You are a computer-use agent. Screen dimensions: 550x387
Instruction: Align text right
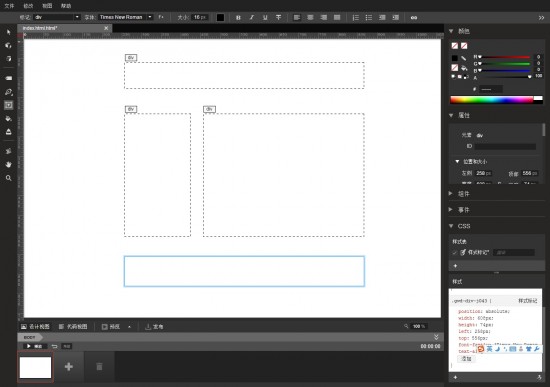323,18
